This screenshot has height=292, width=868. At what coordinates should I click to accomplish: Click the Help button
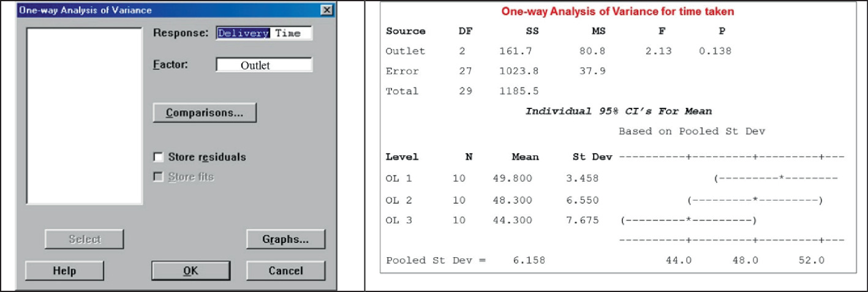(64, 271)
